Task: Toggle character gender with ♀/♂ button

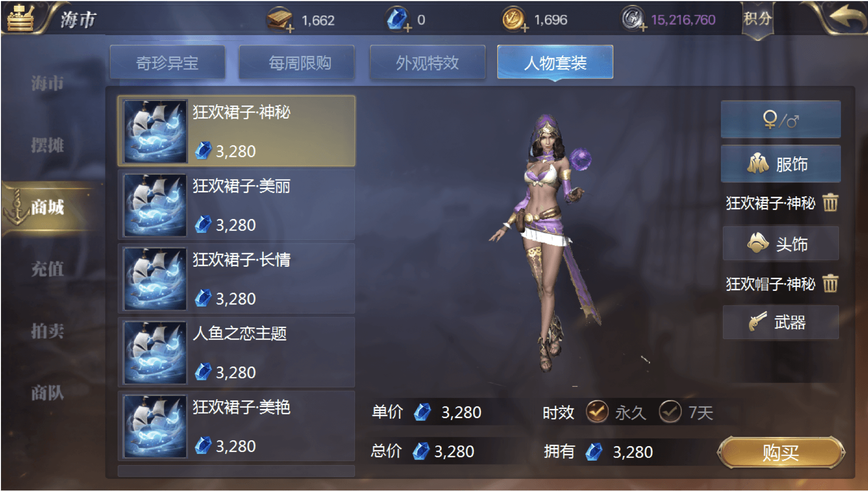Action: [780, 119]
